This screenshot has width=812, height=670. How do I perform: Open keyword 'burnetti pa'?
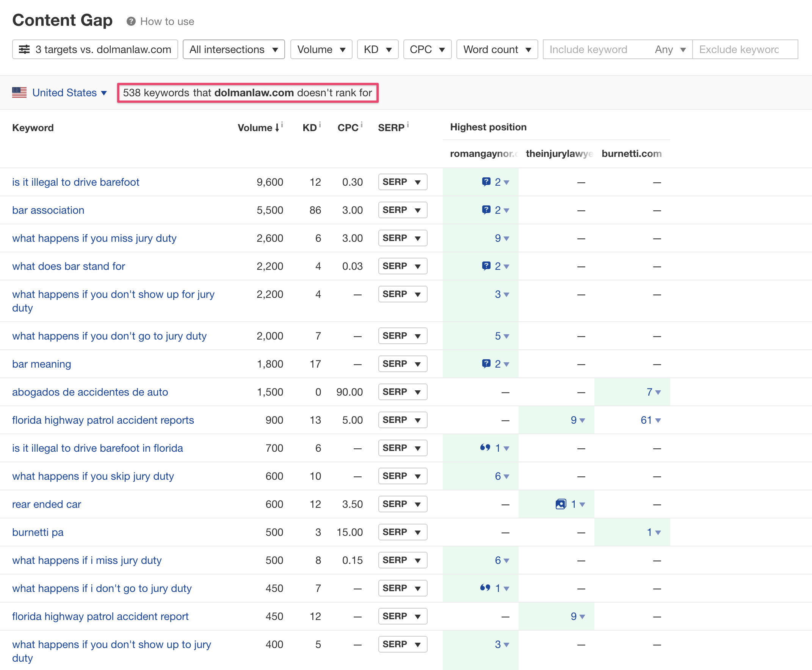pos(38,532)
